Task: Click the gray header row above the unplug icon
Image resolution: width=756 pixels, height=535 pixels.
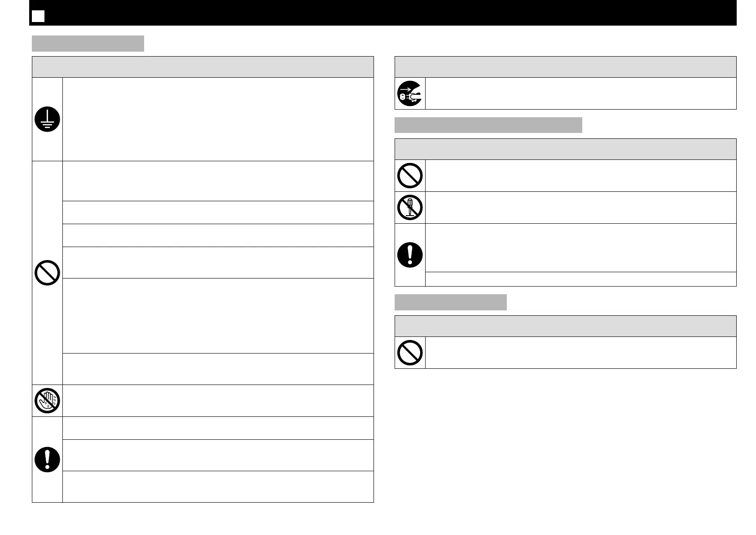Action: tap(566, 67)
